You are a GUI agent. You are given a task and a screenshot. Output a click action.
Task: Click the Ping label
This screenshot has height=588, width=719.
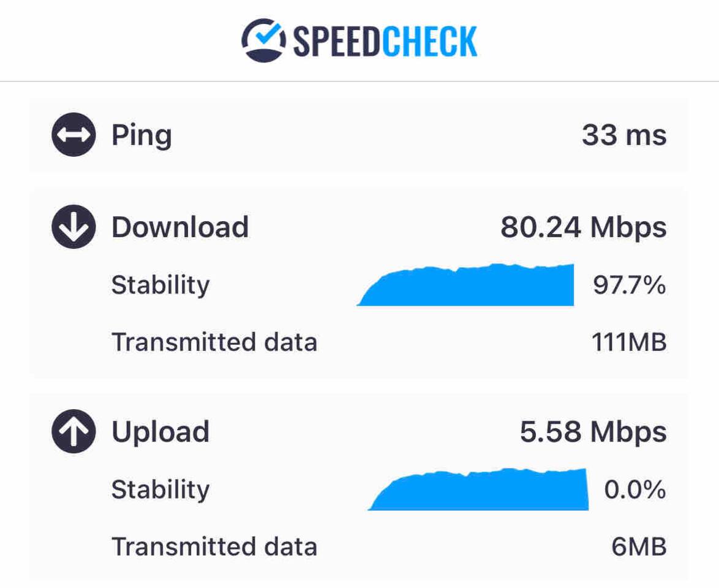click(141, 135)
